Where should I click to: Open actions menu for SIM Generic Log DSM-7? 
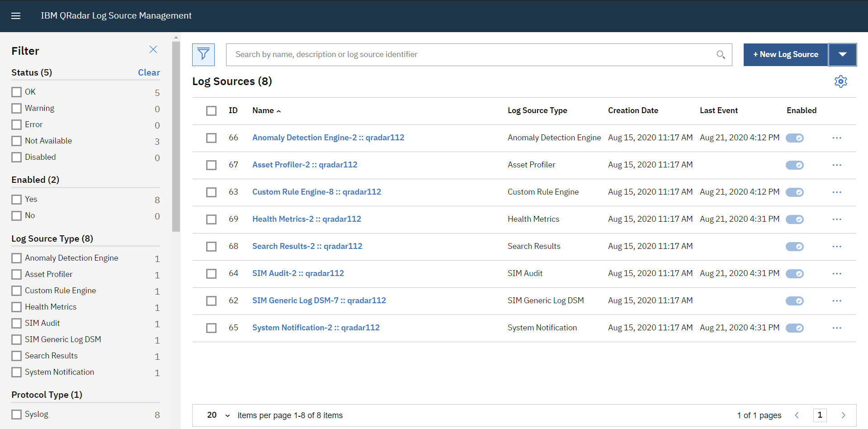[837, 301]
